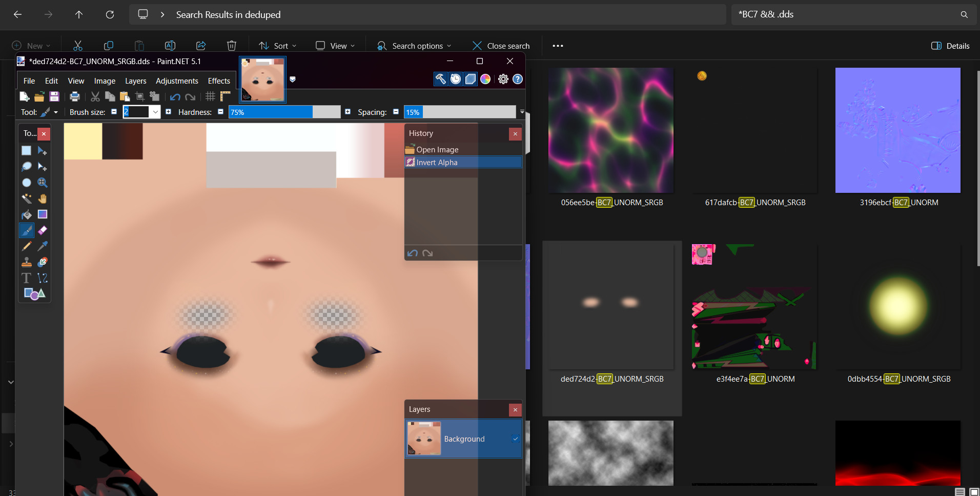This screenshot has width=980, height=496.
Task: Open Paint.NET settings gear
Action: pyautogui.click(x=503, y=79)
